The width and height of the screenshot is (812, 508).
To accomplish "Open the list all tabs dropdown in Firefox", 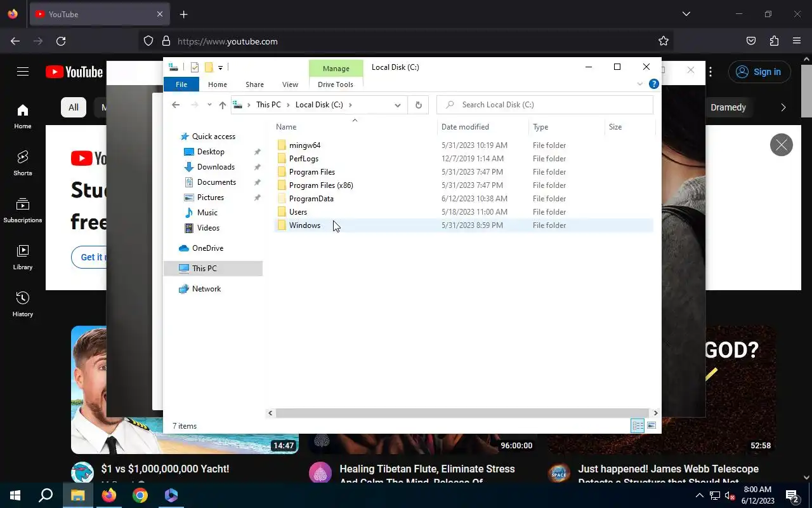I will [x=686, y=14].
